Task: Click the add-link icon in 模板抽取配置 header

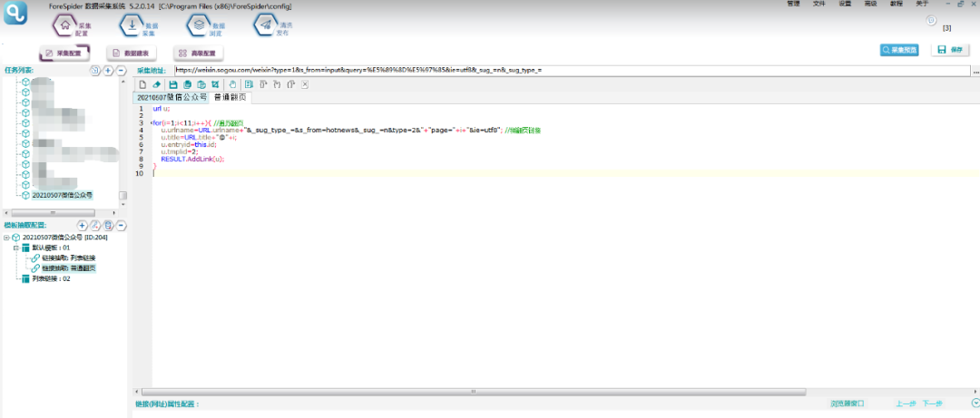Action: coord(95,225)
